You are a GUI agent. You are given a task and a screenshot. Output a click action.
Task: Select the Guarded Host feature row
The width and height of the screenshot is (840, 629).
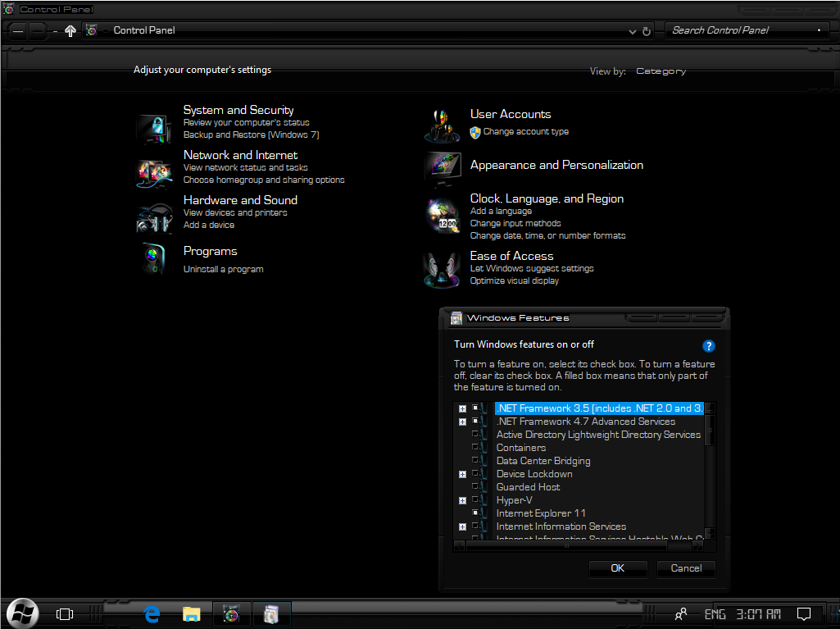(529, 487)
